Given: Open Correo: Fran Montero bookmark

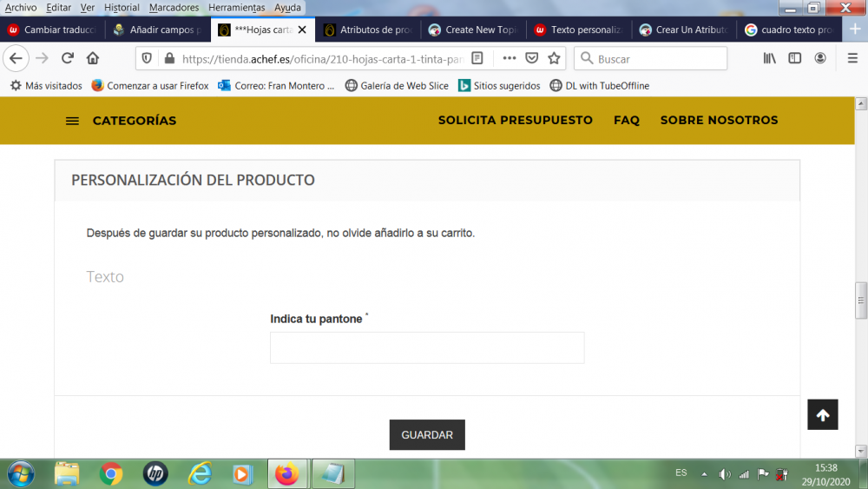Looking at the screenshot, I should 276,86.
